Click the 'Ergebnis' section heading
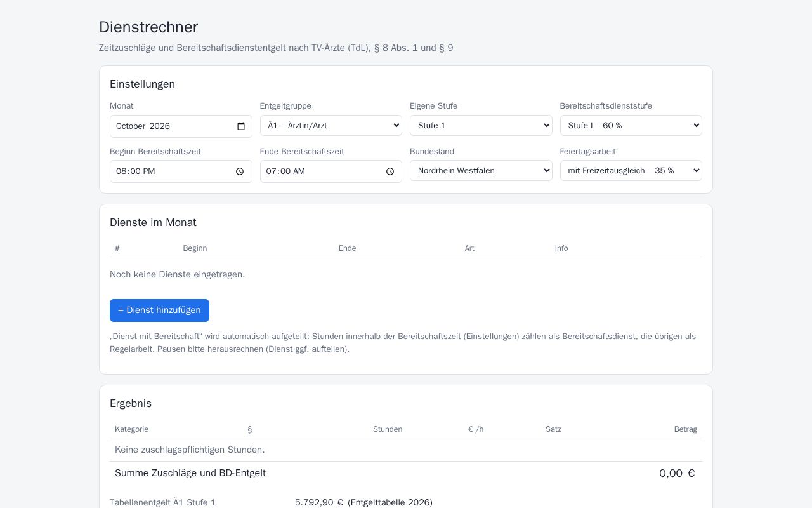Viewport: 812px width, 508px height. click(x=131, y=403)
